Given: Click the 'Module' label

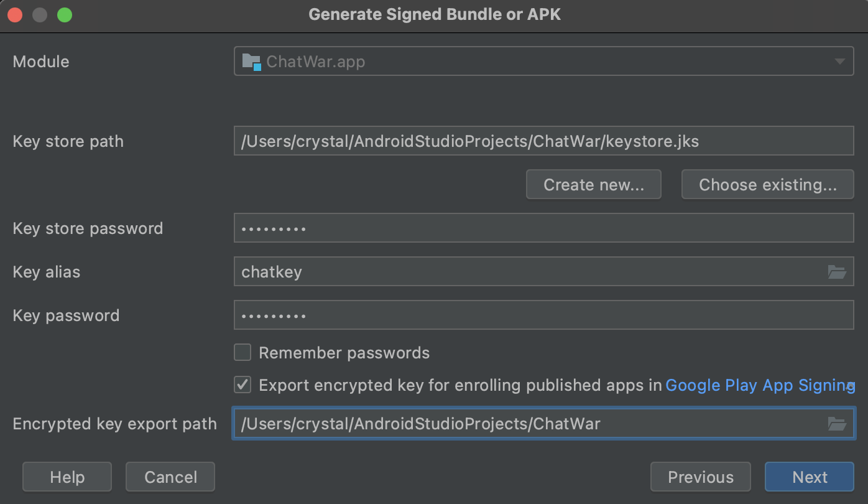Looking at the screenshot, I should click(41, 62).
